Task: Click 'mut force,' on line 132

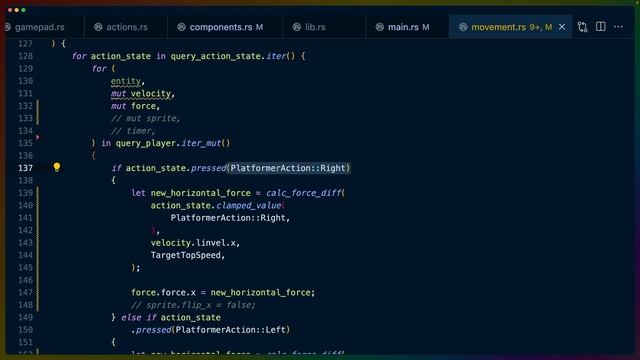Action: click(136, 106)
